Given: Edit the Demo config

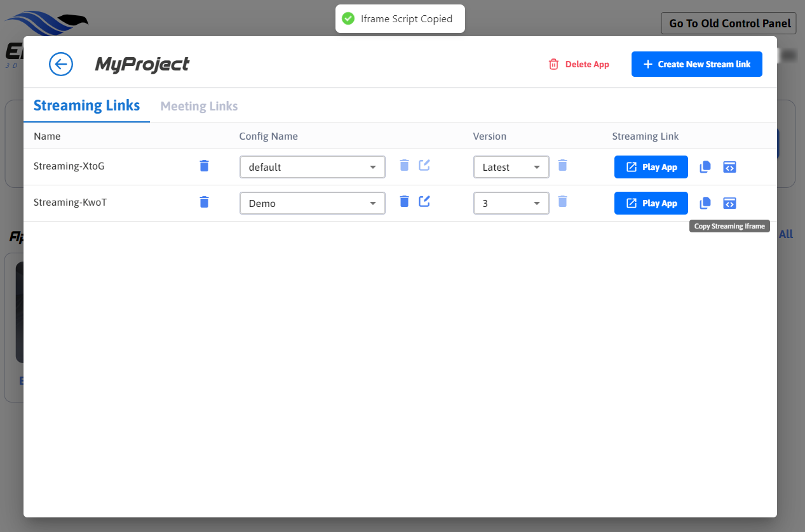Looking at the screenshot, I should click(x=424, y=202).
